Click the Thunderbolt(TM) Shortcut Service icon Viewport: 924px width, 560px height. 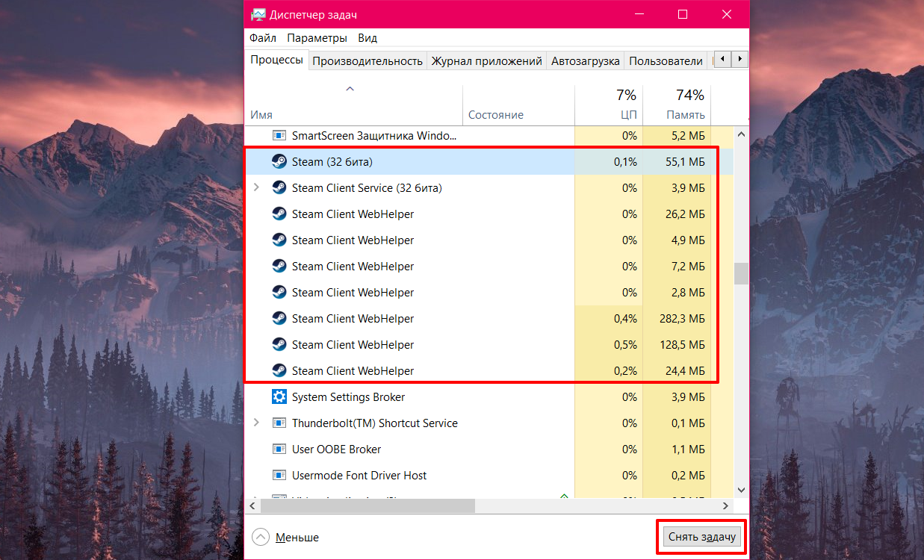(x=279, y=423)
